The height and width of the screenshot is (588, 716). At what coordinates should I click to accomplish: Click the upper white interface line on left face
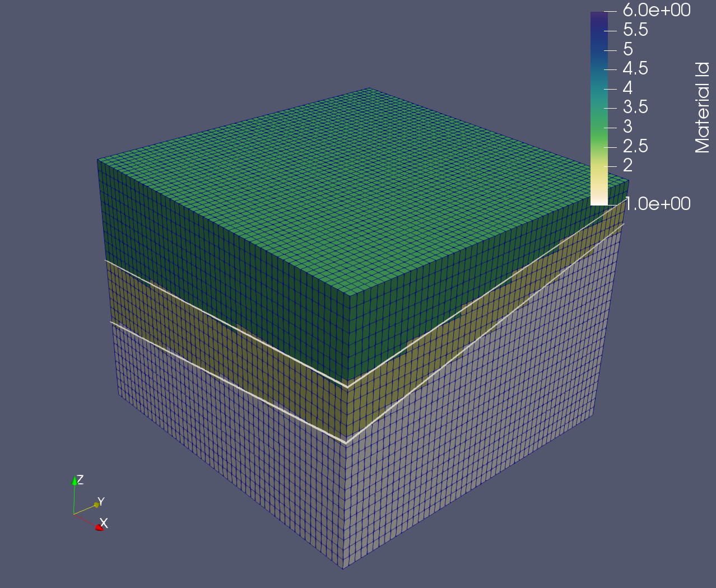coord(224,323)
